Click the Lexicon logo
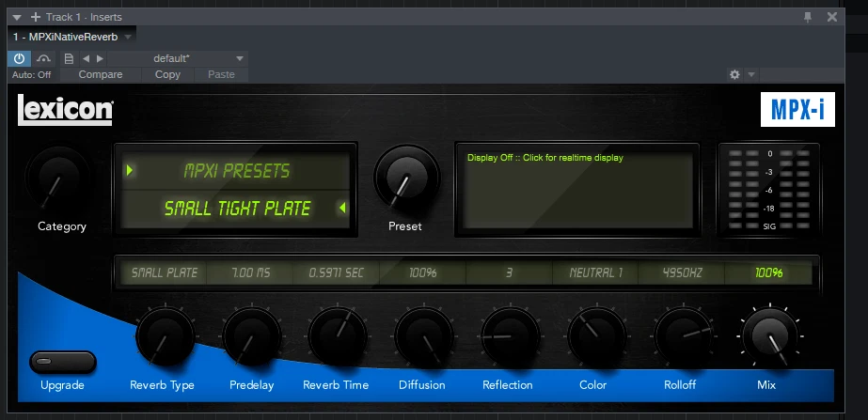868x420 pixels. 65,110
